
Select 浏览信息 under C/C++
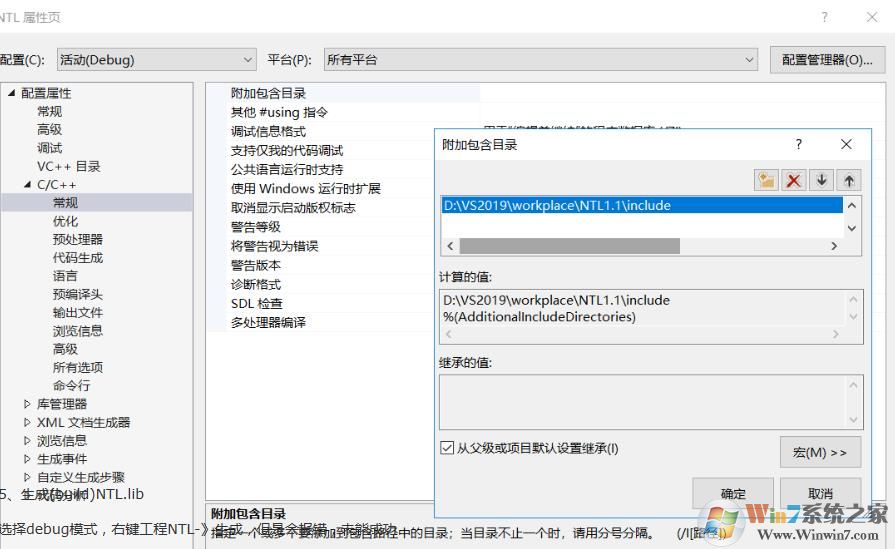pos(78,330)
